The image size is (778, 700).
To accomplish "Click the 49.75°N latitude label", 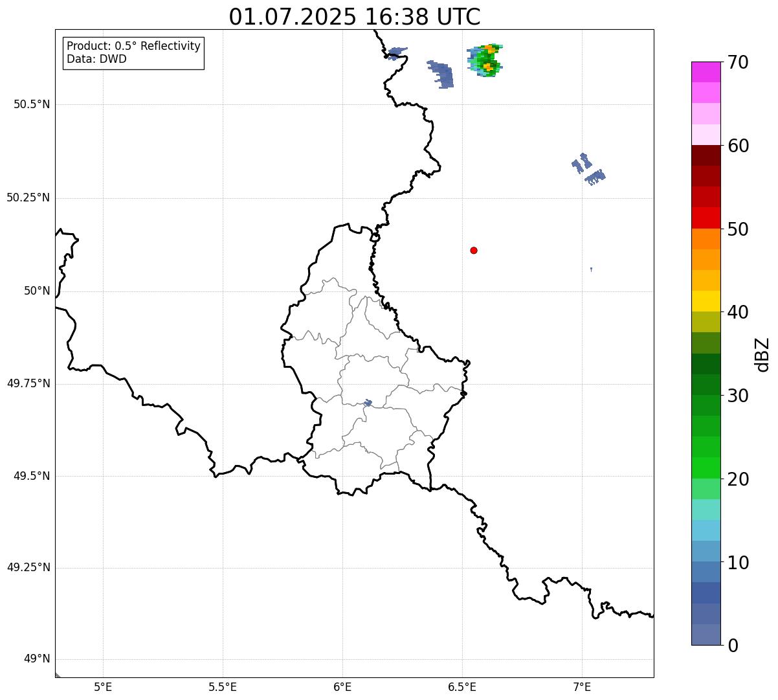I will click(x=28, y=384).
